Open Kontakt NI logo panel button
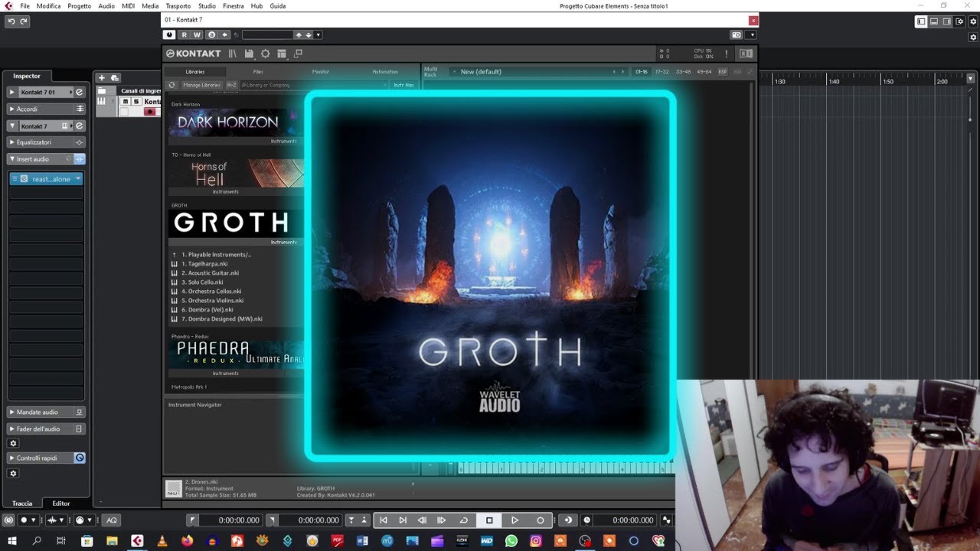The width and height of the screenshot is (980, 551). pos(746,54)
